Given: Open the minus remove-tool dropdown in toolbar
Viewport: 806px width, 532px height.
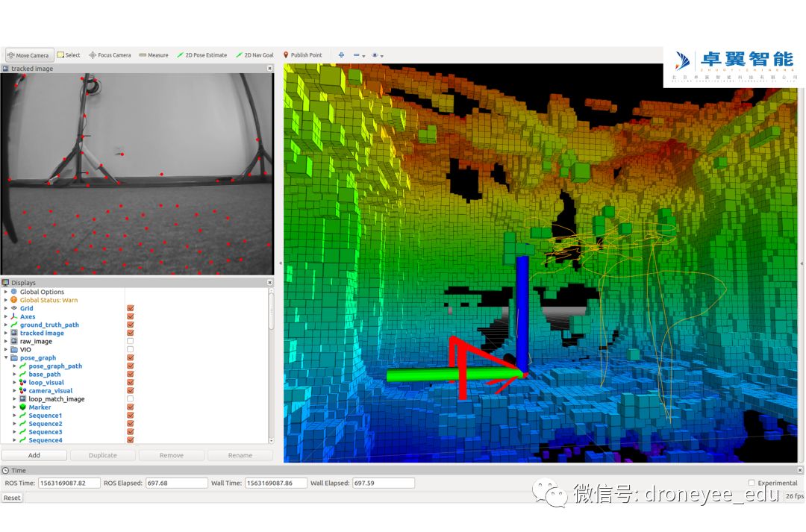Looking at the screenshot, I should [x=359, y=55].
